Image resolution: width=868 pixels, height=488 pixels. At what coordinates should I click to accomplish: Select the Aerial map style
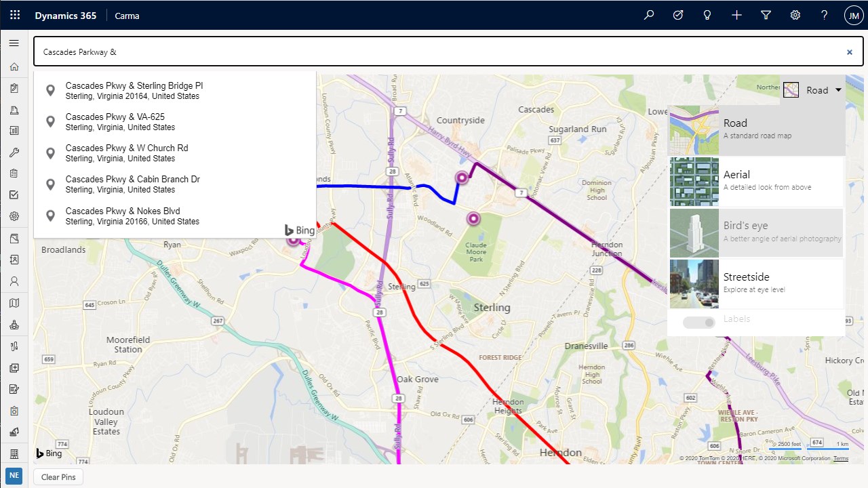[x=756, y=182]
